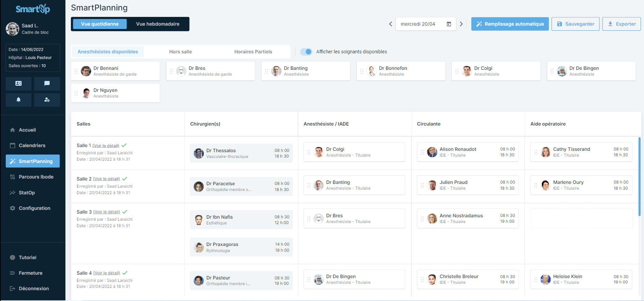Switch to Vue quotidienne
This screenshot has height=301, width=644.
pos(100,24)
